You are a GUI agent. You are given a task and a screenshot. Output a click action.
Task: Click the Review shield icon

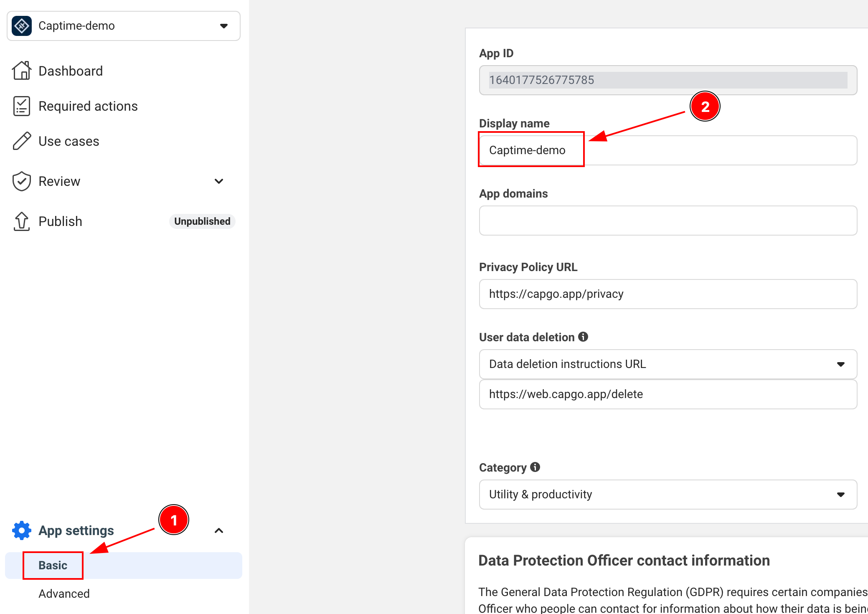pyautogui.click(x=22, y=181)
